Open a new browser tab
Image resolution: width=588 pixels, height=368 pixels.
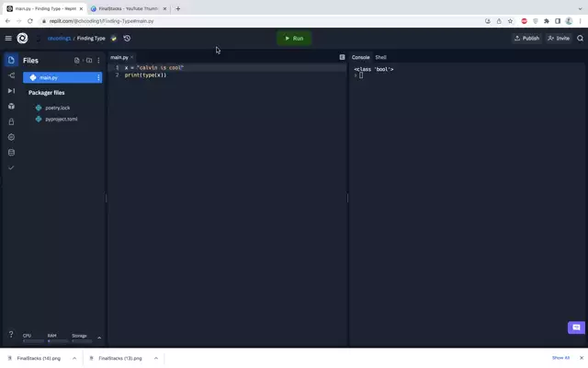click(178, 8)
